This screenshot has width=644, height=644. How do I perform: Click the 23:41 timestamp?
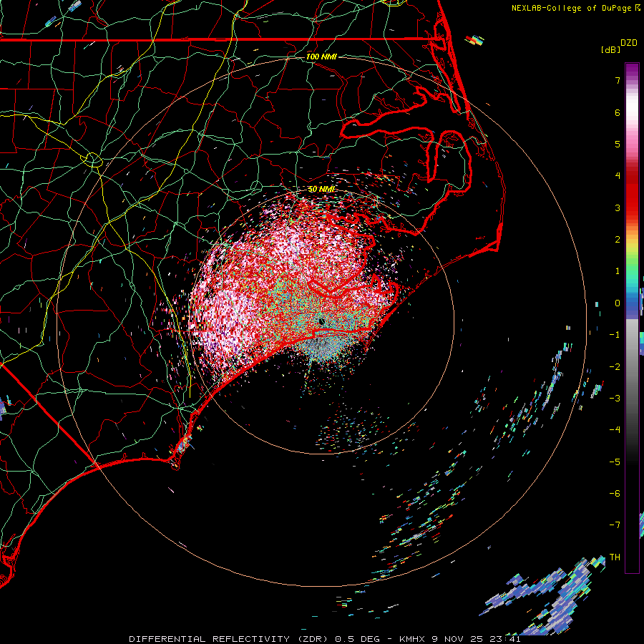click(x=504, y=639)
